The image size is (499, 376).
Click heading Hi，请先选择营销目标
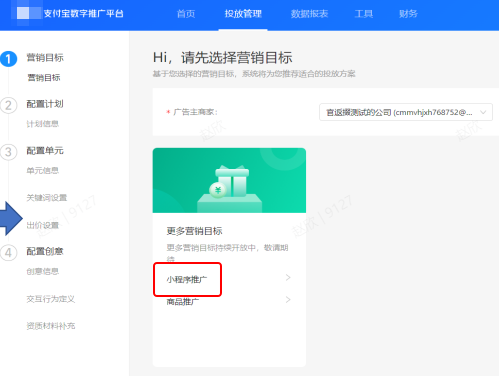(x=223, y=58)
